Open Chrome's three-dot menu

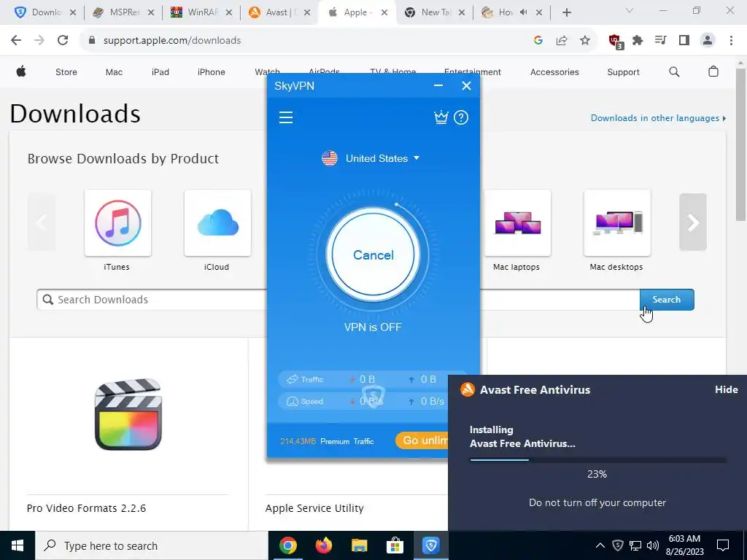pyautogui.click(x=731, y=41)
